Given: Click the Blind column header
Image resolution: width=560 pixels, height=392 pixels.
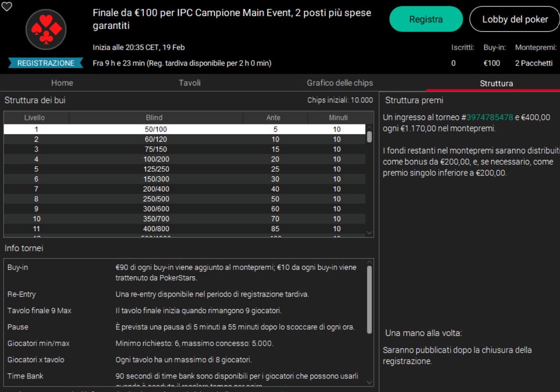Looking at the screenshot, I should coord(156,118).
